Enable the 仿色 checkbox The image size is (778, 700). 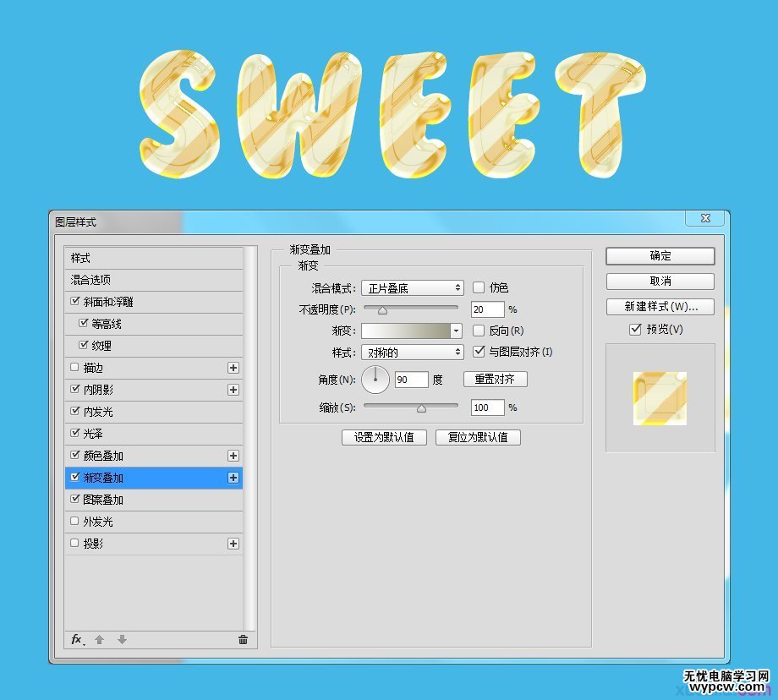click(x=479, y=287)
